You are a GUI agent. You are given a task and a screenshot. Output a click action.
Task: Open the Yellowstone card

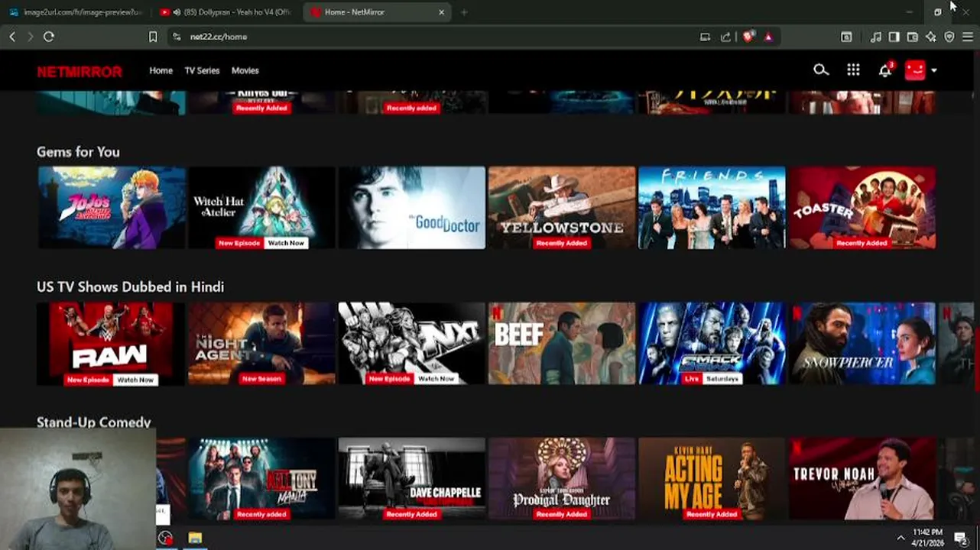562,208
